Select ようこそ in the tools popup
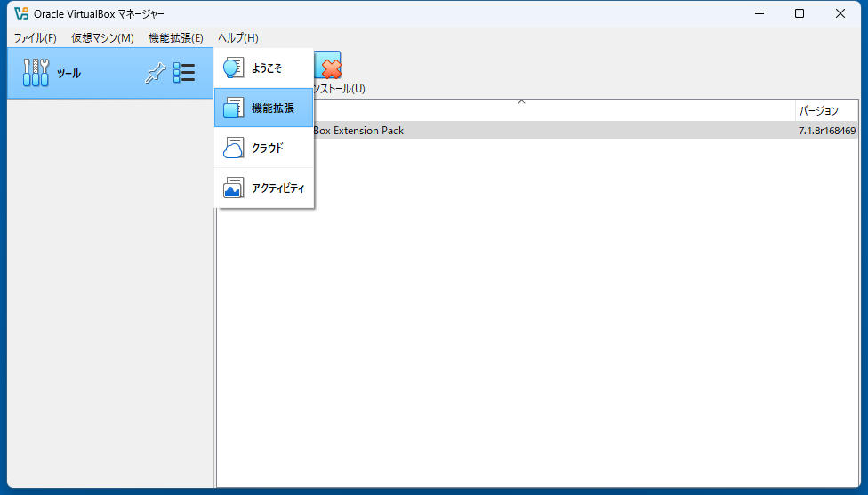The height and width of the screenshot is (495, 868). click(x=264, y=68)
